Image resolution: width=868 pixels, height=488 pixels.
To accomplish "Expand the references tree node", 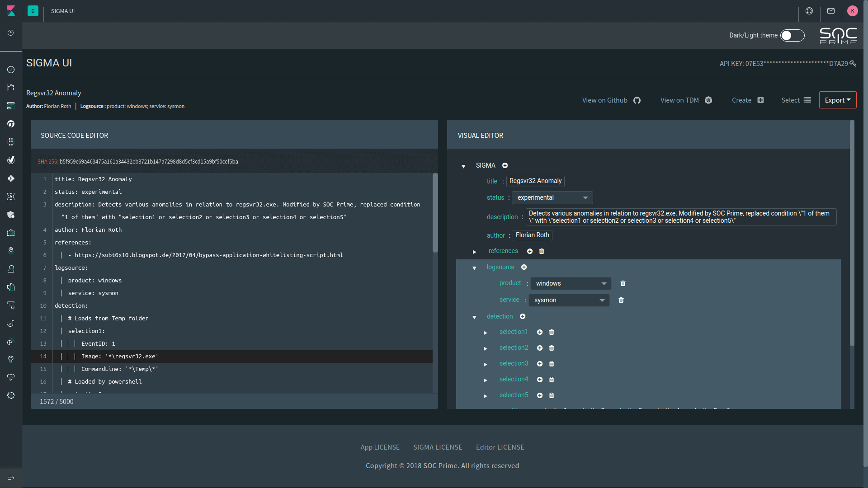I will 474,252.
